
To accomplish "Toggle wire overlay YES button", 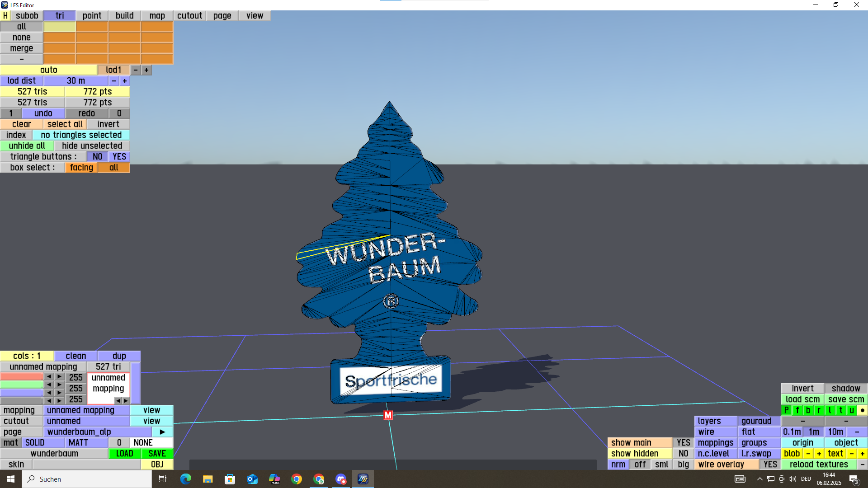I will 770,465.
